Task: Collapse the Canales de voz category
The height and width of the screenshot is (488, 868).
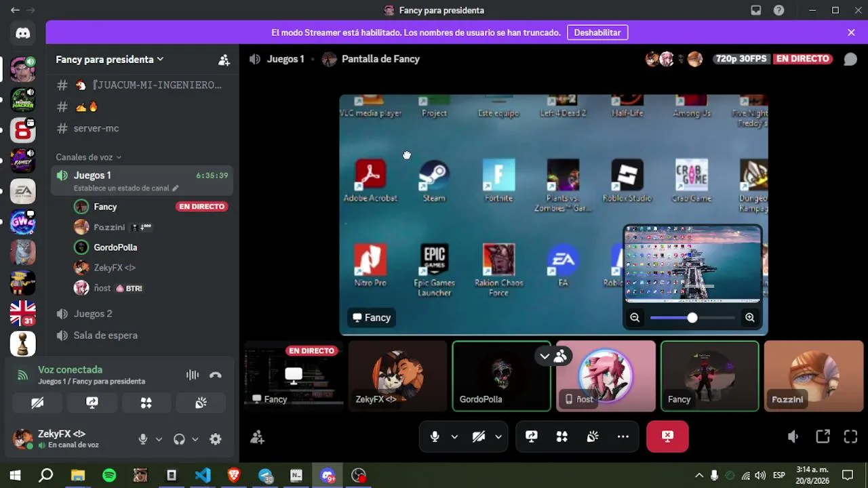Action: [x=88, y=157]
